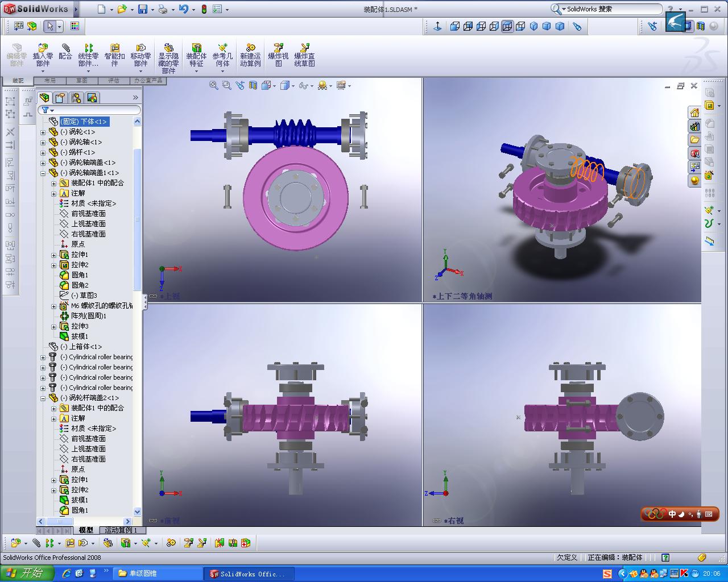Click the SolidWorks Offic... taskbar button
Viewport: 728px width, 582px height.
click(x=250, y=573)
